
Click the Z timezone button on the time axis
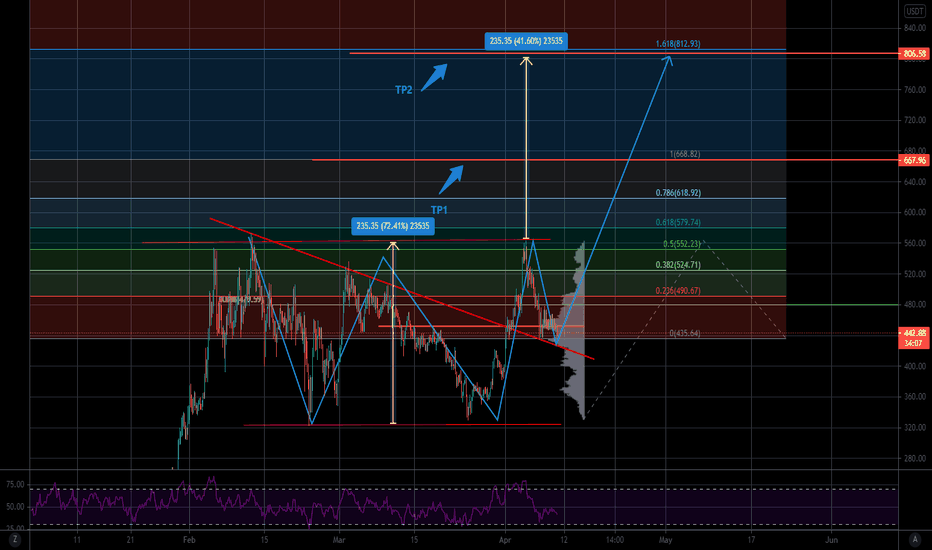14,539
